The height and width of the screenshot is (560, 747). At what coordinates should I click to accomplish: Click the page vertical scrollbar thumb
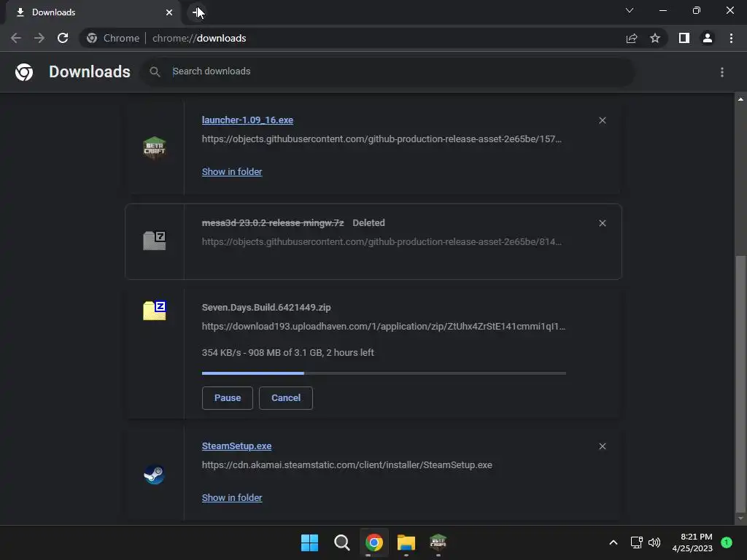(x=740, y=384)
